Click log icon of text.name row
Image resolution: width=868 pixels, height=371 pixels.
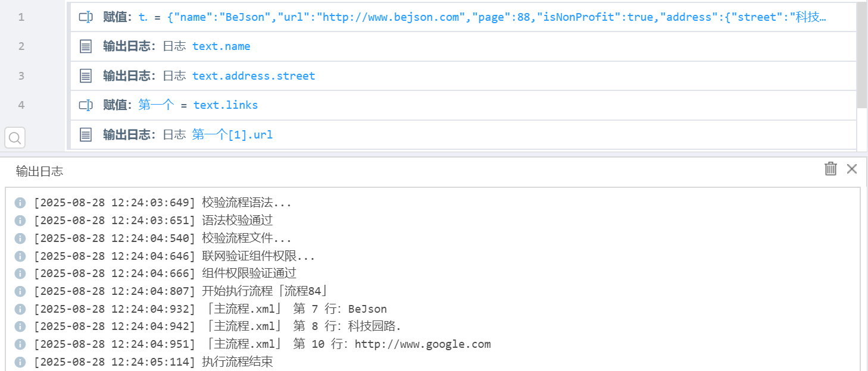pos(86,46)
